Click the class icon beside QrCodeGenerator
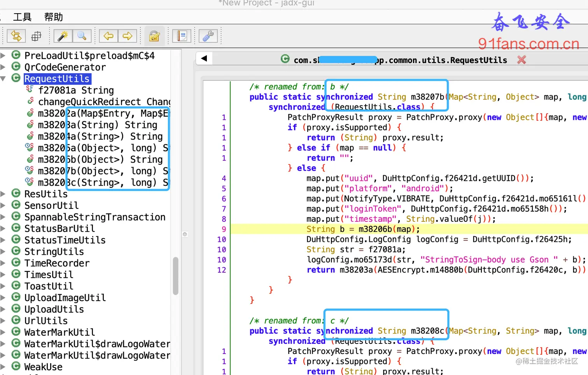This screenshot has width=588, height=375. click(x=16, y=66)
